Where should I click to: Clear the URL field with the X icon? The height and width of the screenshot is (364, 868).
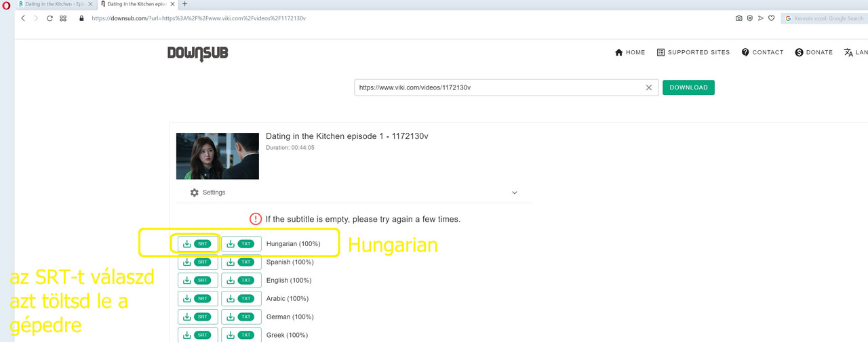click(x=649, y=87)
